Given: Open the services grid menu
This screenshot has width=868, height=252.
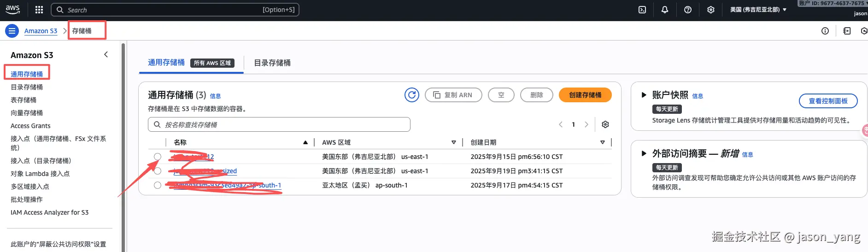Looking at the screenshot, I should pos(39,10).
